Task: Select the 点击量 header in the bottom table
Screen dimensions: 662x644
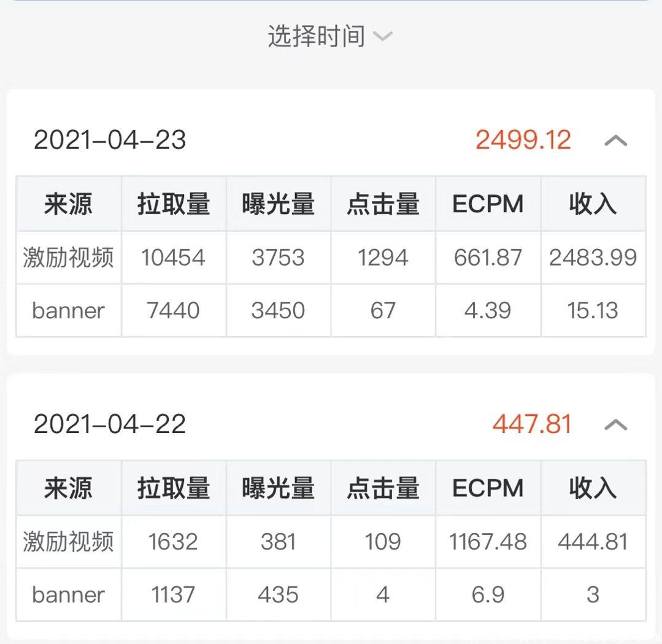Action: pos(383,488)
